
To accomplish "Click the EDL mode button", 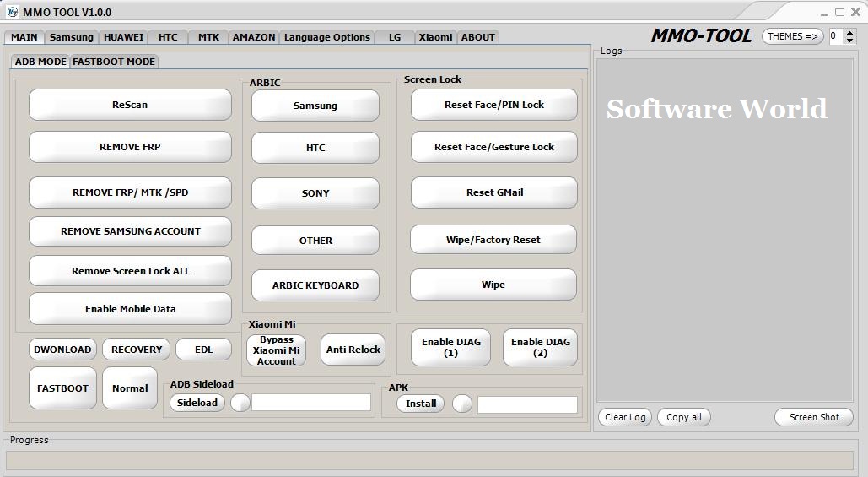I will click(204, 350).
